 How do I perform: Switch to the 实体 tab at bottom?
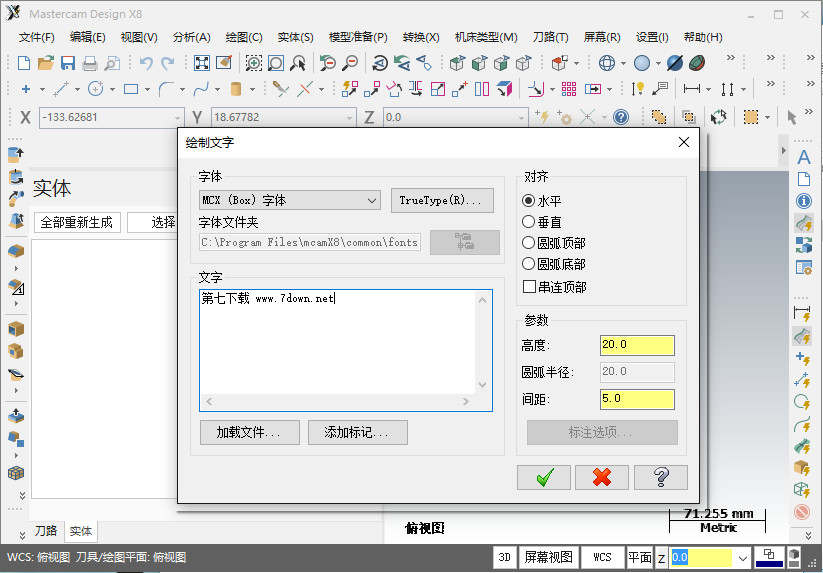click(81, 532)
